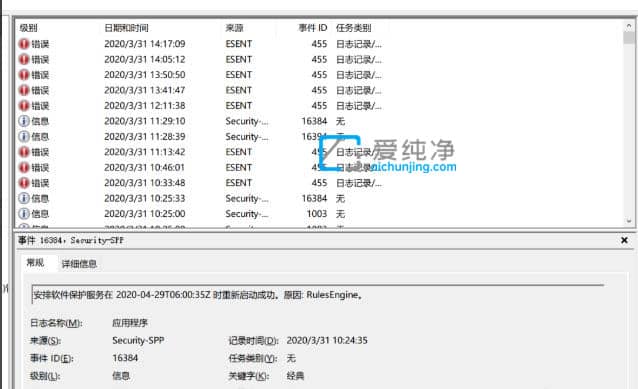The width and height of the screenshot is (638, 389).
Task: Click the 信息 level value in details
Action: (121, 376)
